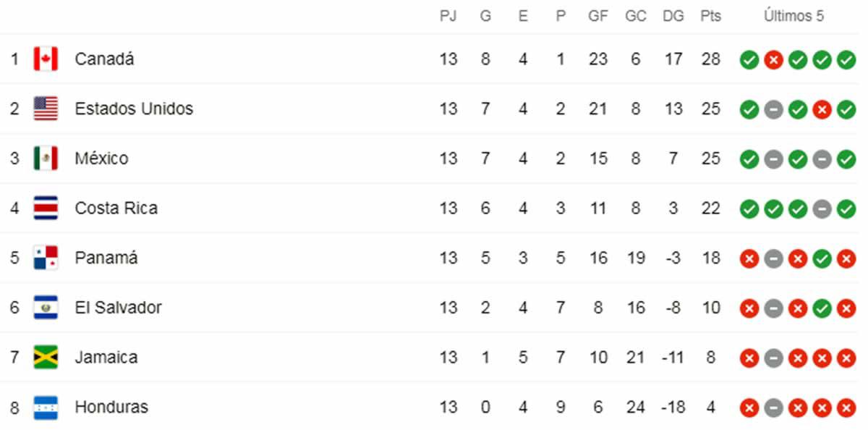Click the gray draw indicator in México's recent results
The height and width of the screenshot is (430, 868).
click(x=773, y=159)
